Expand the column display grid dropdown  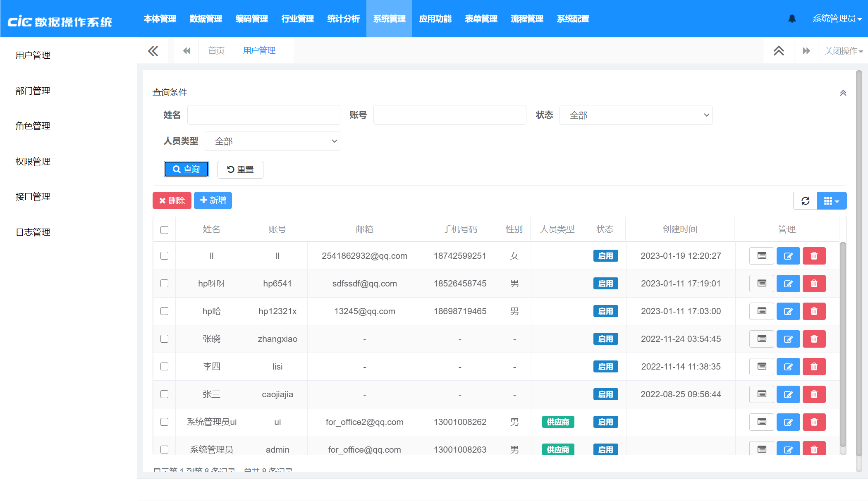click(832, 201)
